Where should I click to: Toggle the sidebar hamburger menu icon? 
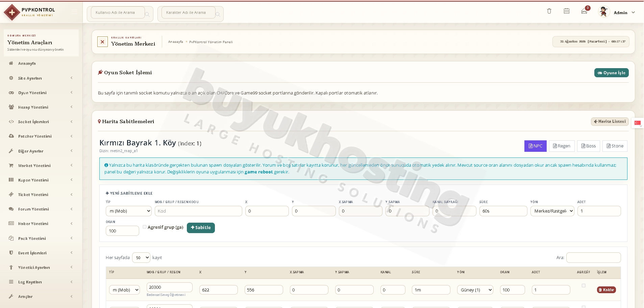[x=74, y=12]
